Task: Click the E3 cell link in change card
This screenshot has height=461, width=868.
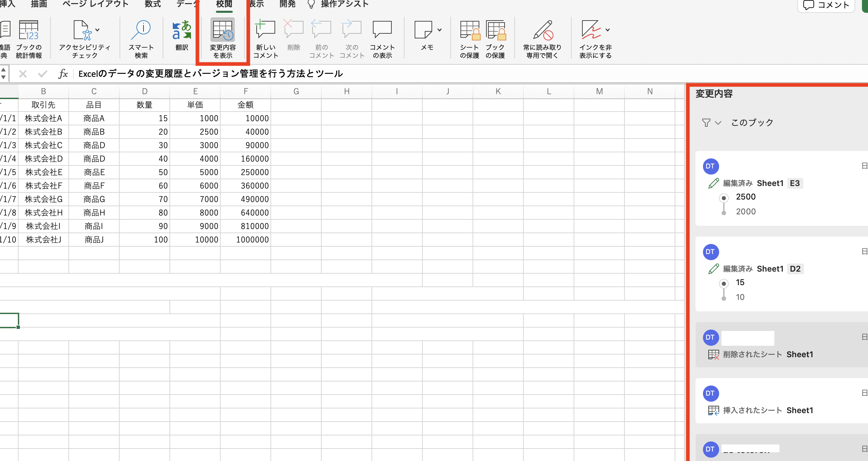Action: pyautogui.click(x=795, y=183)
